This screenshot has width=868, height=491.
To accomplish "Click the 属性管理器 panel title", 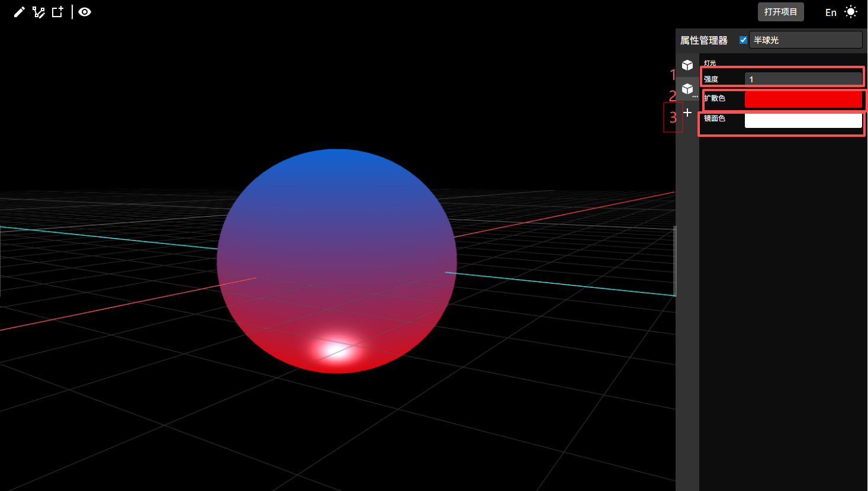I will pos(703,40).
